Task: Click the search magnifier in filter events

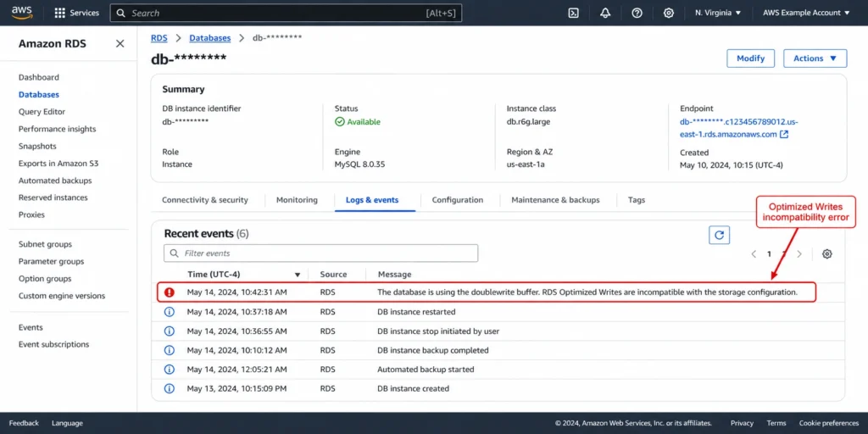Action: click(x=175, y=253)
